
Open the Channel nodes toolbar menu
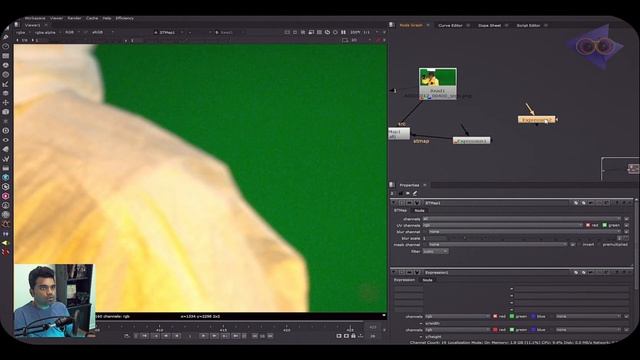[x=6, y=56]
